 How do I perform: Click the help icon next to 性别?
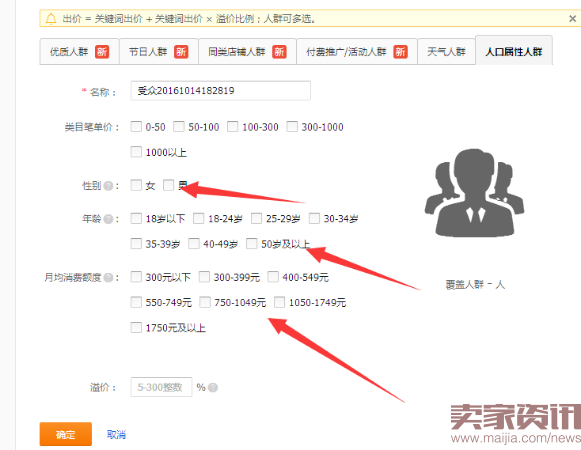108,186
